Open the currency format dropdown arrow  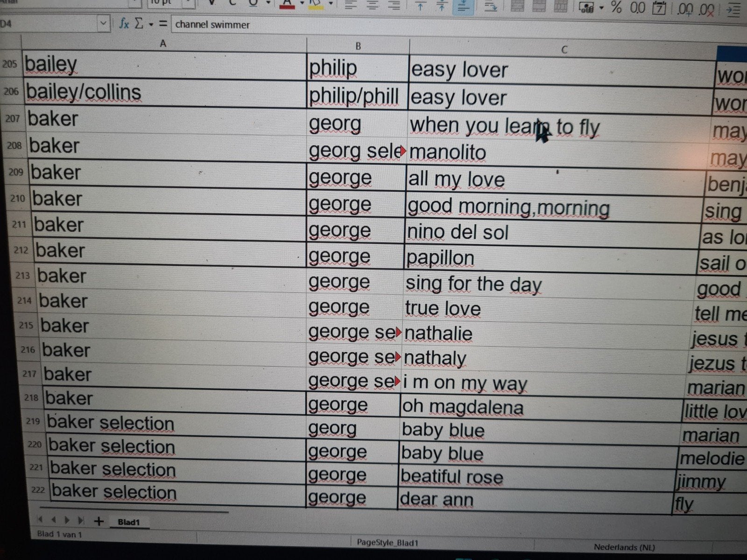pyautogui.click(x=601, y=7)
